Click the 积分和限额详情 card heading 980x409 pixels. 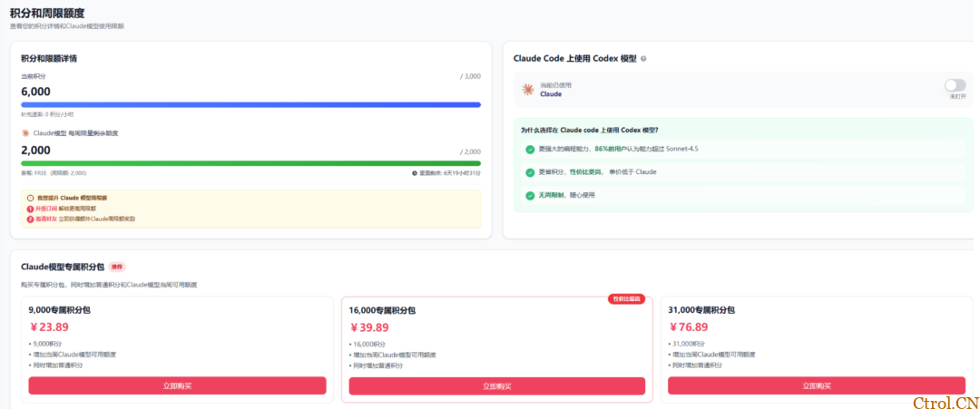click(49, 59)
